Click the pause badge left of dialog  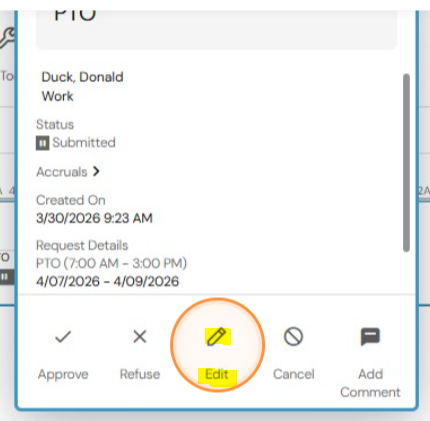pos(6,277)
